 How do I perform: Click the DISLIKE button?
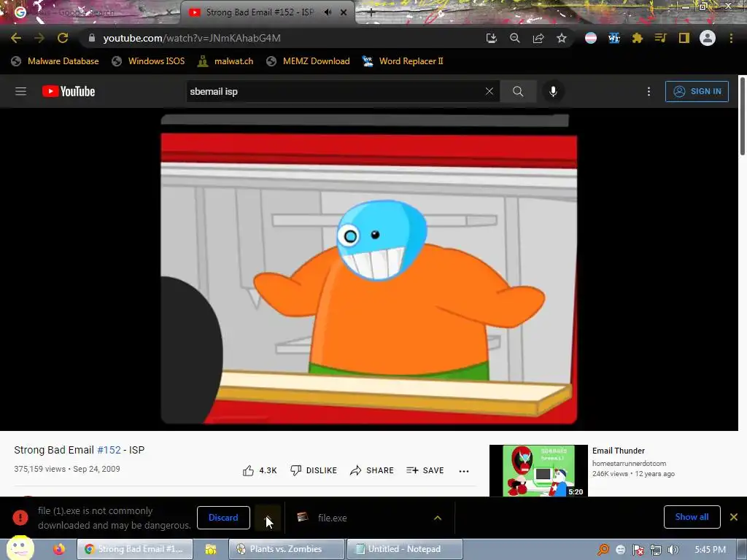314,470
